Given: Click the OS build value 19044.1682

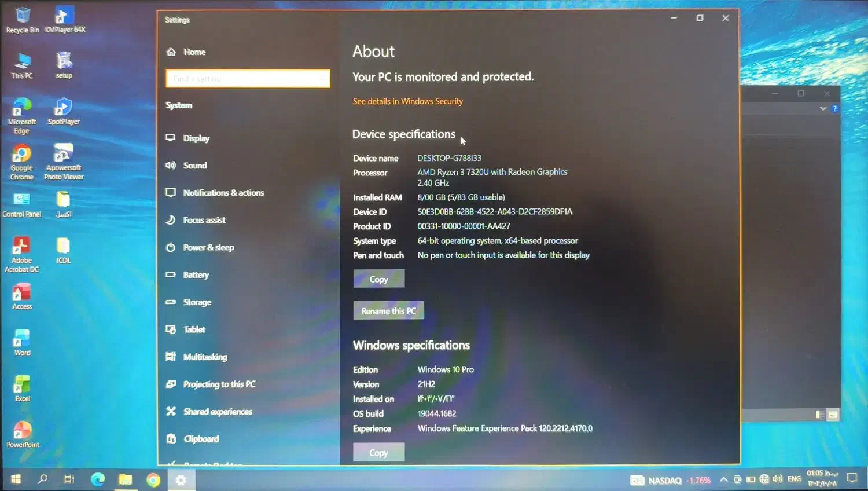Looking at the screenshot, I should [437, 414].
